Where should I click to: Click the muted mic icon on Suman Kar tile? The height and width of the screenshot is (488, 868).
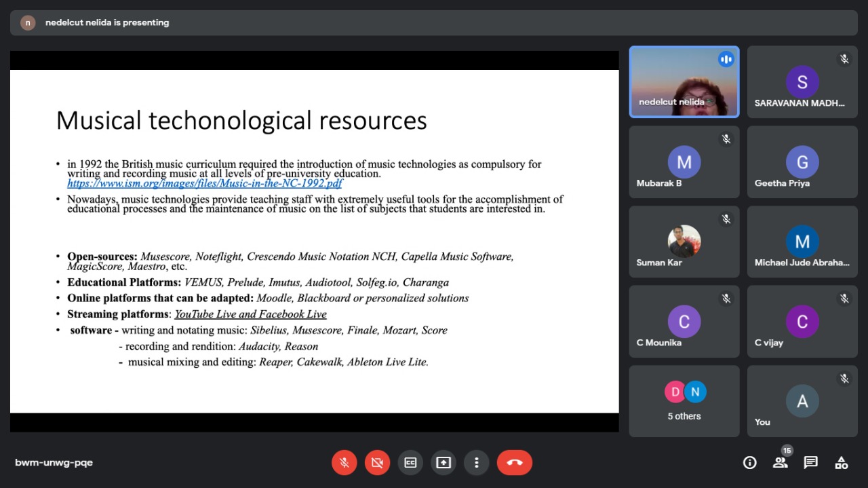click(726, 219)
